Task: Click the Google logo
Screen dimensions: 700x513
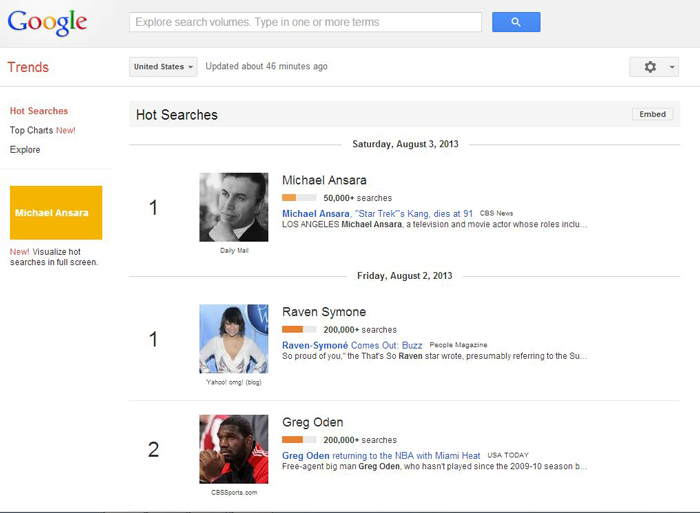Action: (47, 22)
